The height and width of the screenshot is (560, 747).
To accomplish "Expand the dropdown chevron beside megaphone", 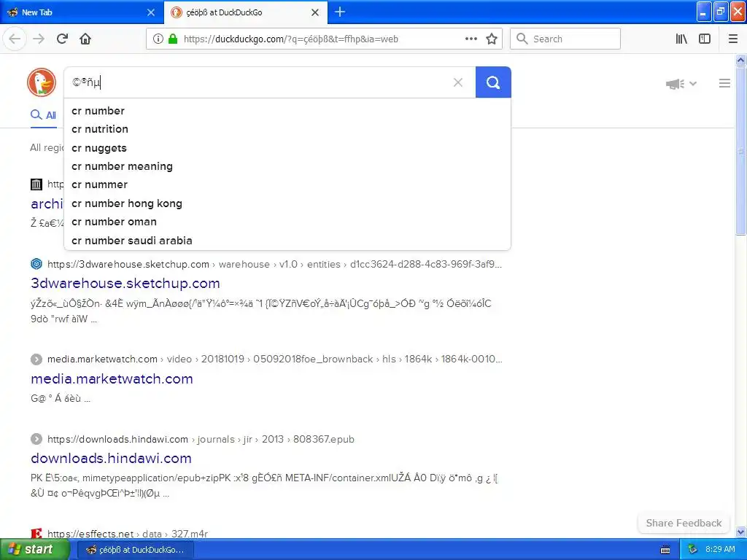I will (693, 84).
